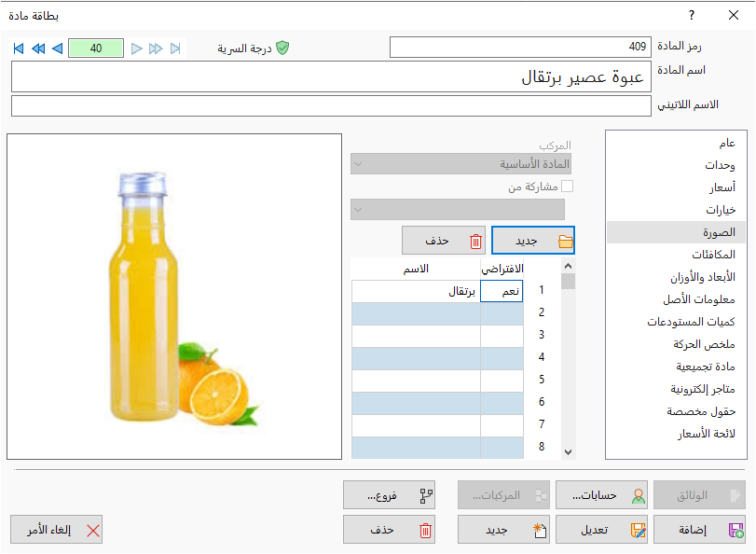
Task: Open the empty dropdown under مشاركة من
Action: (458, 210)
